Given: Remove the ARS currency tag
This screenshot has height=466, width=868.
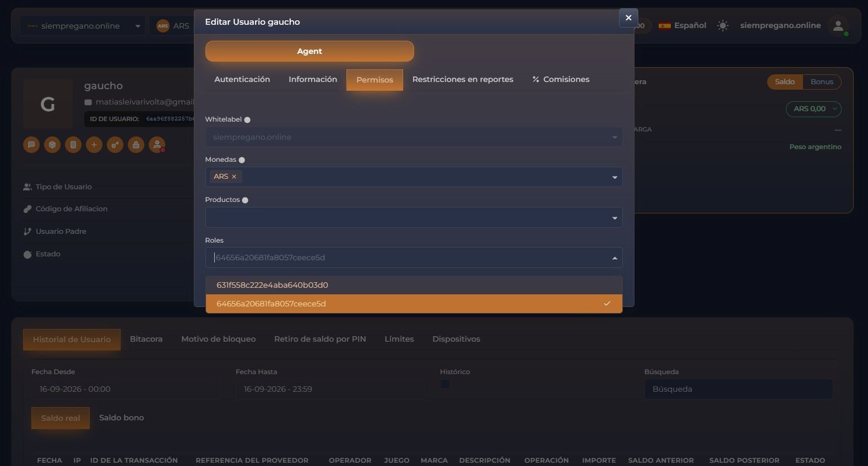Looking at the screenshot, I should pyautogui.click(x=234, y=177).
